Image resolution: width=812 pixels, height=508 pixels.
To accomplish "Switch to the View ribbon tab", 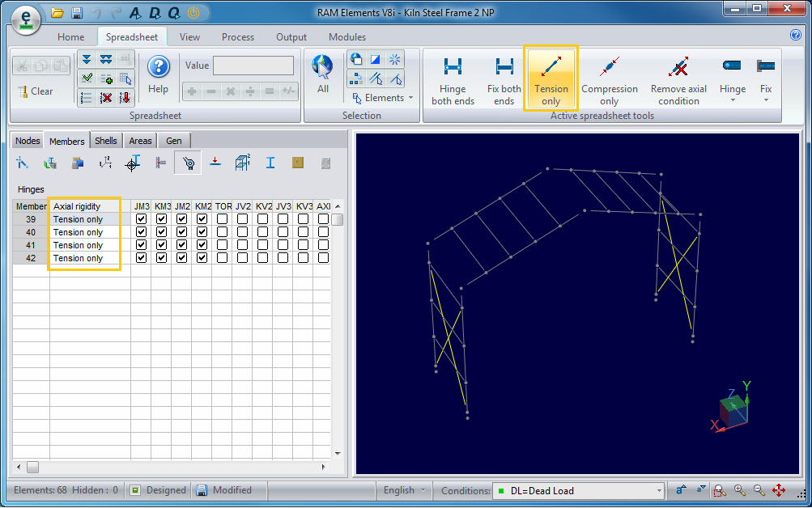I will pos(189,37).
